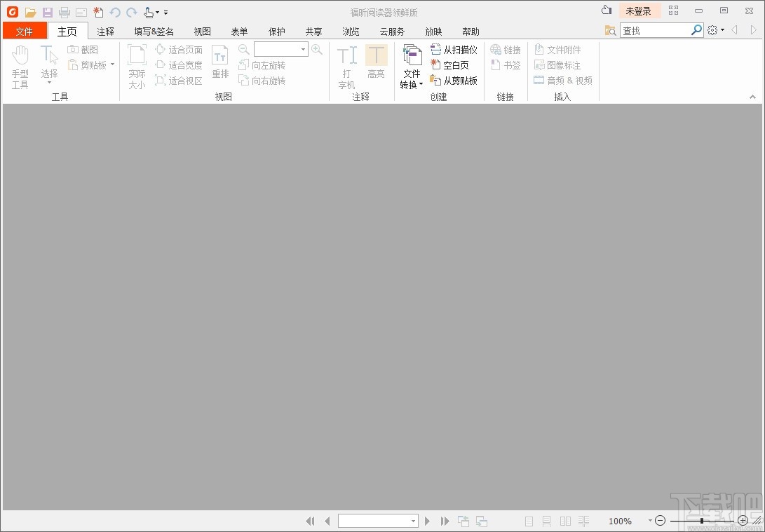Click the Snapshot (截图) tool icon

[73, 49]
